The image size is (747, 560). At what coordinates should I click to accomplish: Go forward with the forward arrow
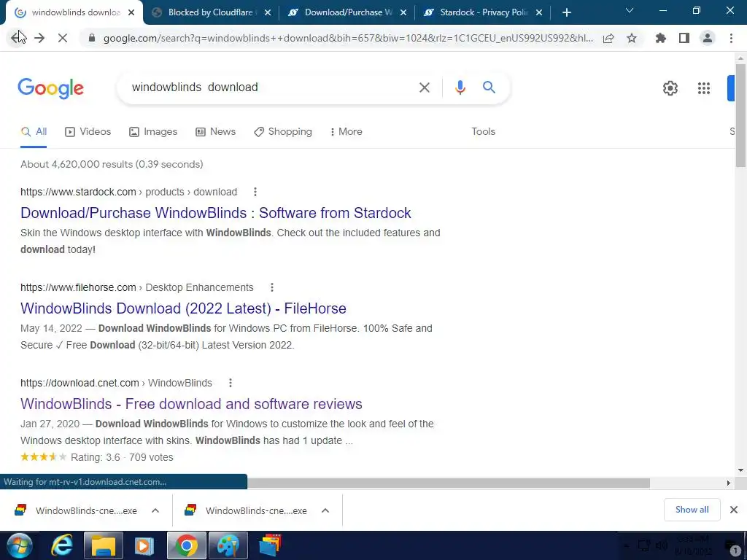(x=39, y=38)
